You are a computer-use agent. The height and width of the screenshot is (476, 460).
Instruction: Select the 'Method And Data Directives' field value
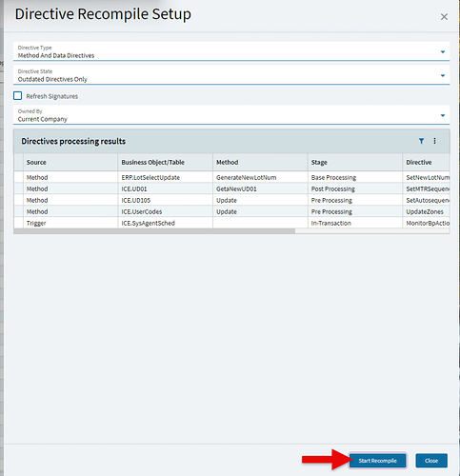point(56,55)
